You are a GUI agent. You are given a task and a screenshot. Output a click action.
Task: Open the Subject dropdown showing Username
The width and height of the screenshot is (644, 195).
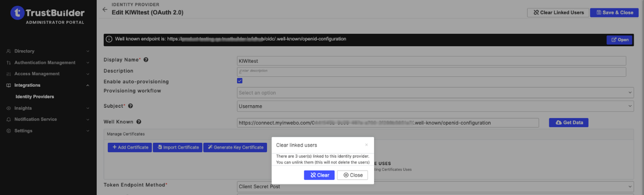435,106
